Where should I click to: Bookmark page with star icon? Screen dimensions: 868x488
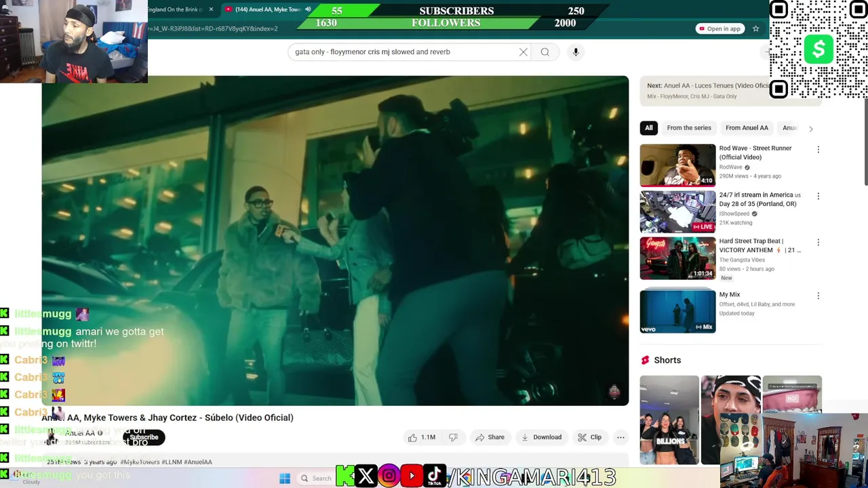[x=755, y=28]
